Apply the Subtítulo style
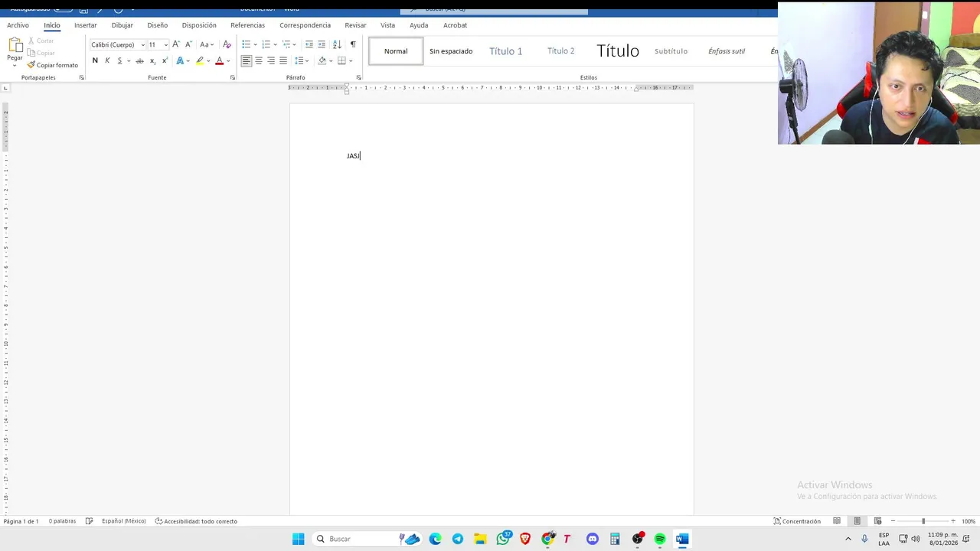The width and height of the screenshot is (980, 551). coord(671,51)
